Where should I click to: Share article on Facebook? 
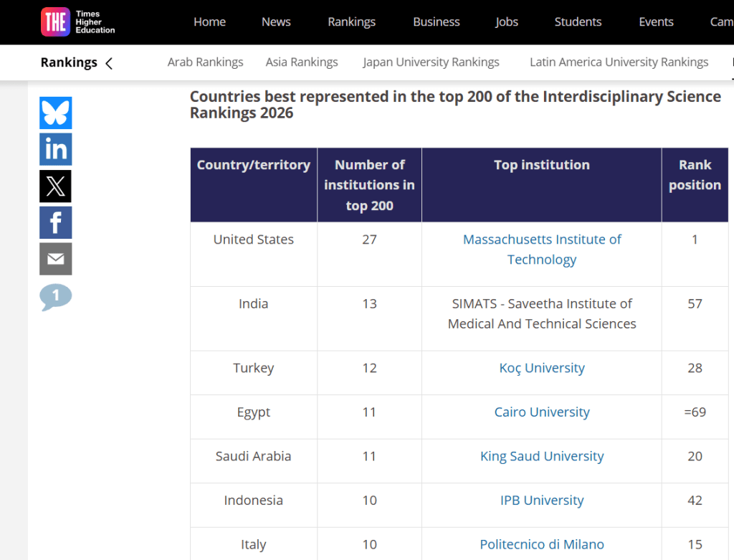click(56, 223)
